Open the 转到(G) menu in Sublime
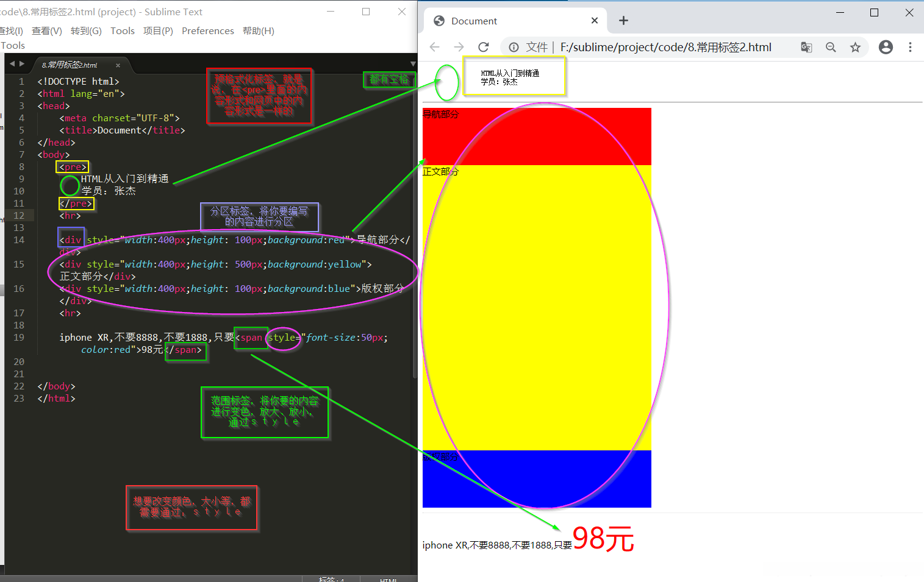The height and width of the screenshot is (582, 924). coord(86,30)
